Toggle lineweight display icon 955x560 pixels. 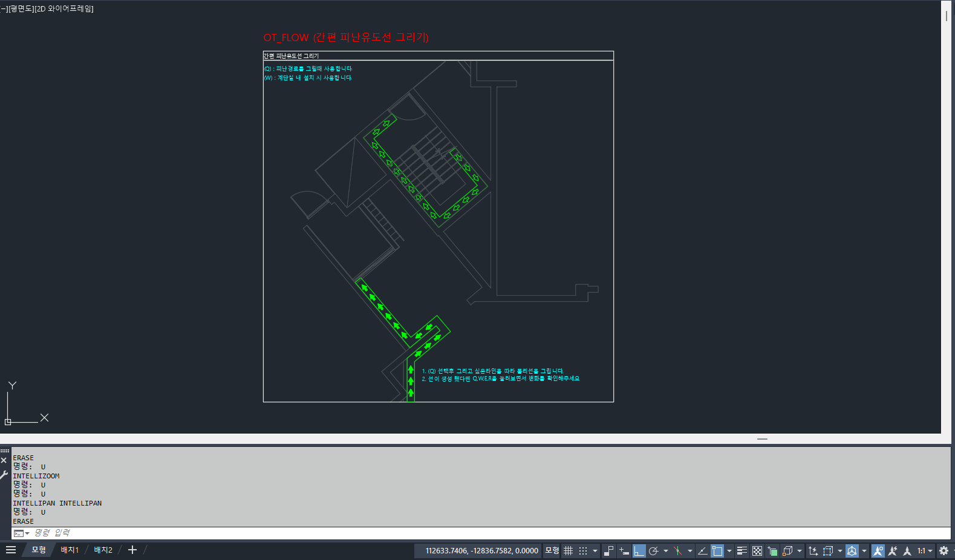click(742, 551)
